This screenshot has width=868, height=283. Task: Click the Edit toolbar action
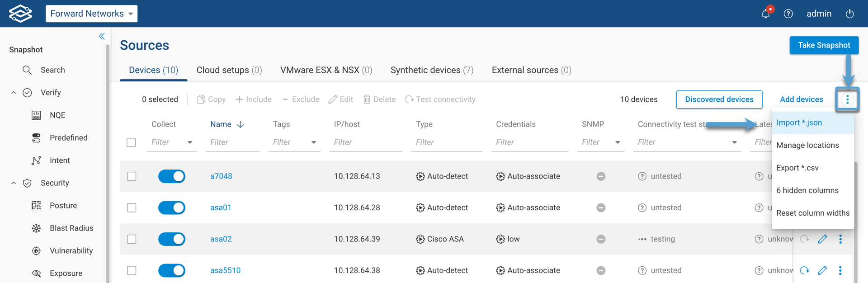pos(340,99)
